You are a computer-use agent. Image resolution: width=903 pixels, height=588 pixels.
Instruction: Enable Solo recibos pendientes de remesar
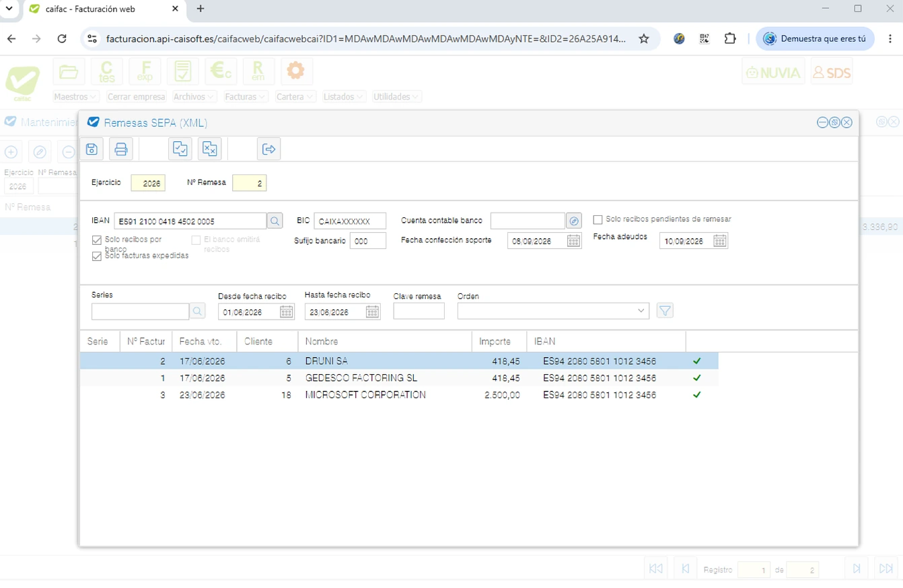click(x=598, y=219)
